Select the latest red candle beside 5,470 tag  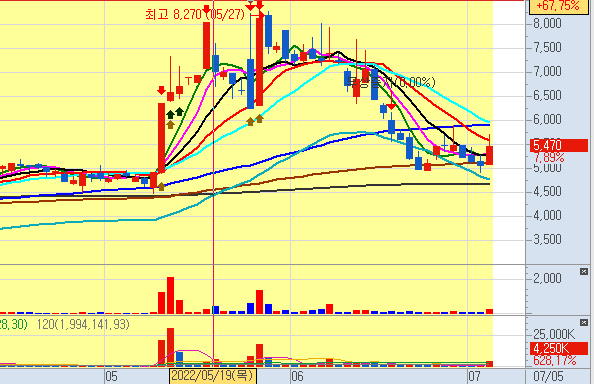click(489, 155)
